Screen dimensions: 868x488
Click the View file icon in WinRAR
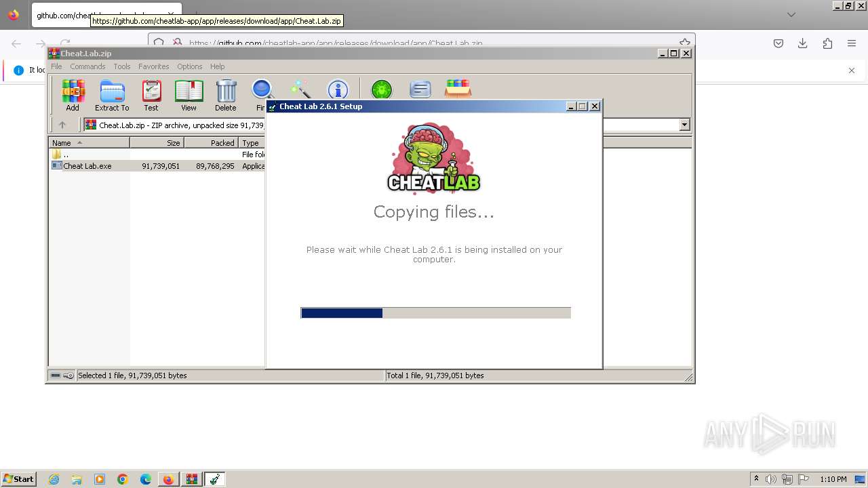click(x=189, y=95)
